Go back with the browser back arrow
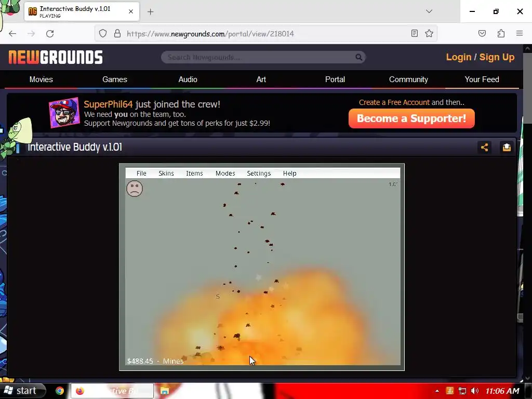The width and height of the screenshot is (532, 399). pyautogui.click(x=12, y=33)
